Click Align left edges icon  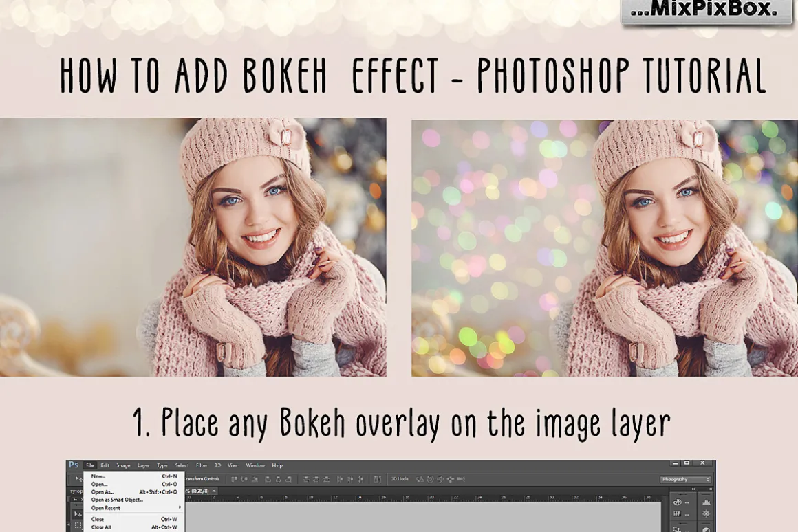[268, 479]
